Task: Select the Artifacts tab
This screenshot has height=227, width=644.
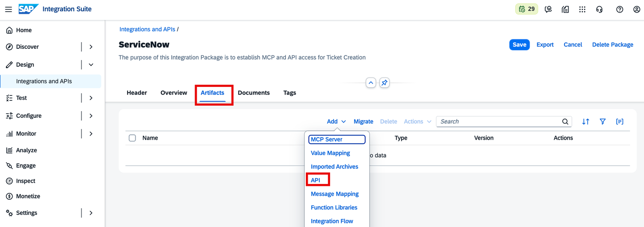Action: pos(212,93)
